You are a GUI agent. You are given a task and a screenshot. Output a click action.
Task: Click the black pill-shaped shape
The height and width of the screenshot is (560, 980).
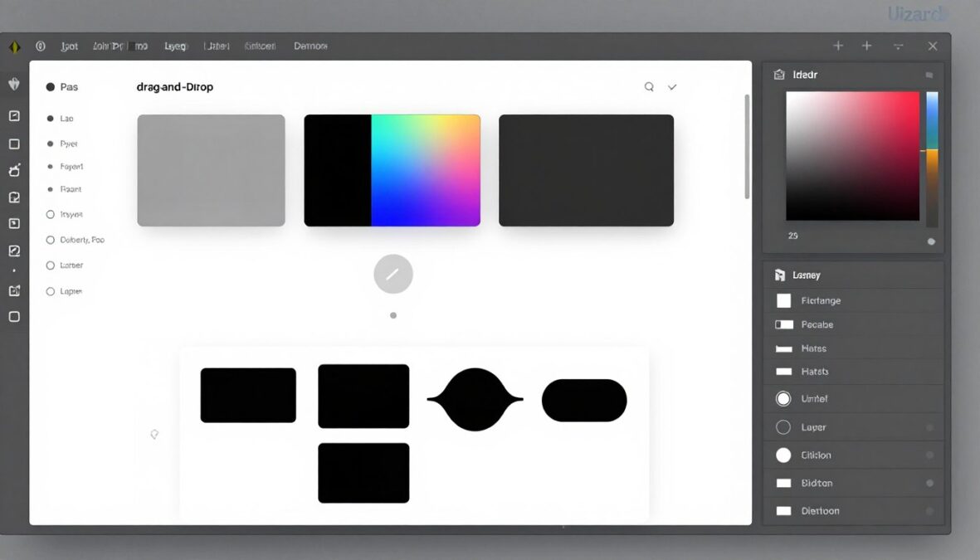coord(584,401)
